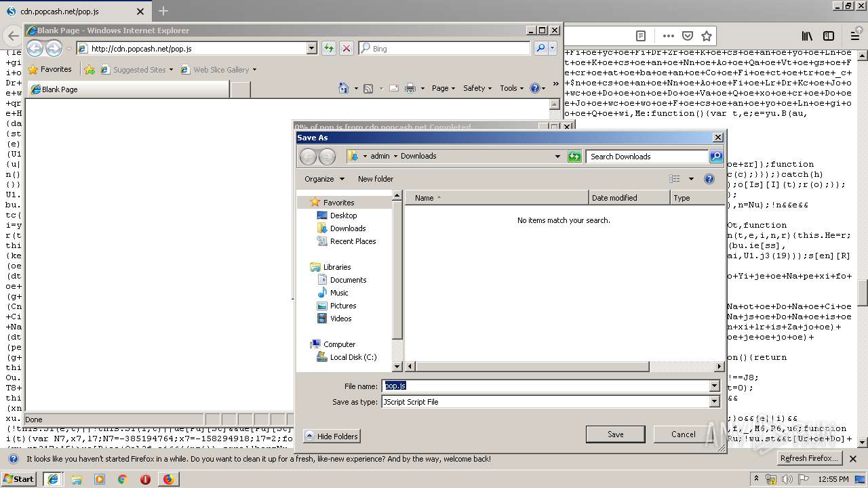Hide Folders in the dialog
Screen dimensions: 868x488
[x=332, y=436]
